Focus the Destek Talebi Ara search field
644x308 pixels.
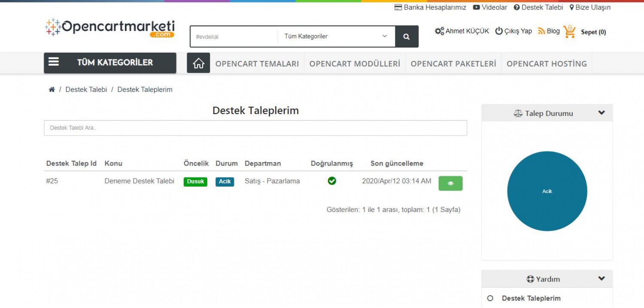[255, 128]
